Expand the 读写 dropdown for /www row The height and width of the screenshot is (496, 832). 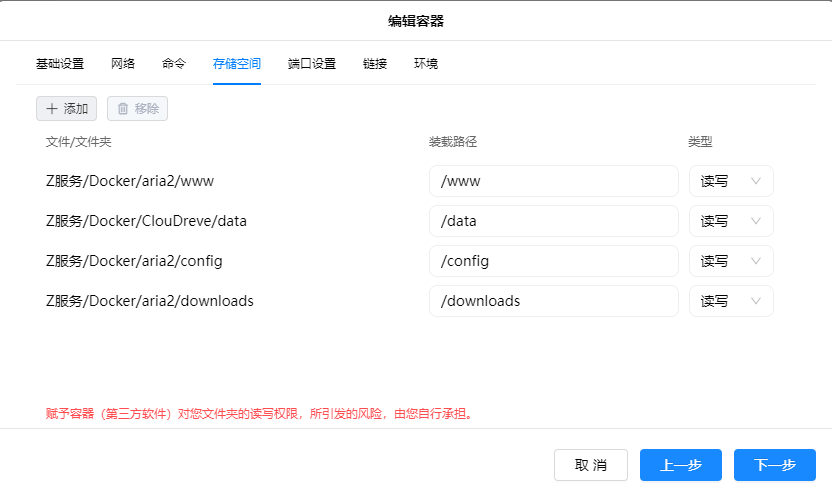[731, 181]
